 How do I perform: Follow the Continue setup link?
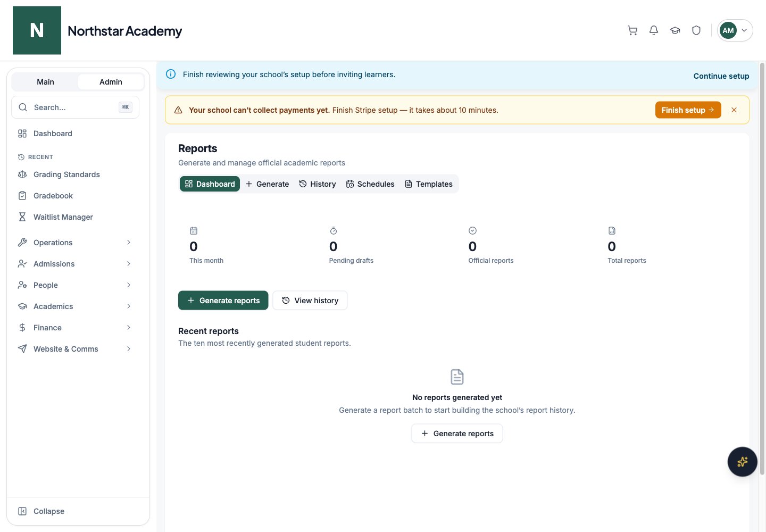(x=721, y=76)
